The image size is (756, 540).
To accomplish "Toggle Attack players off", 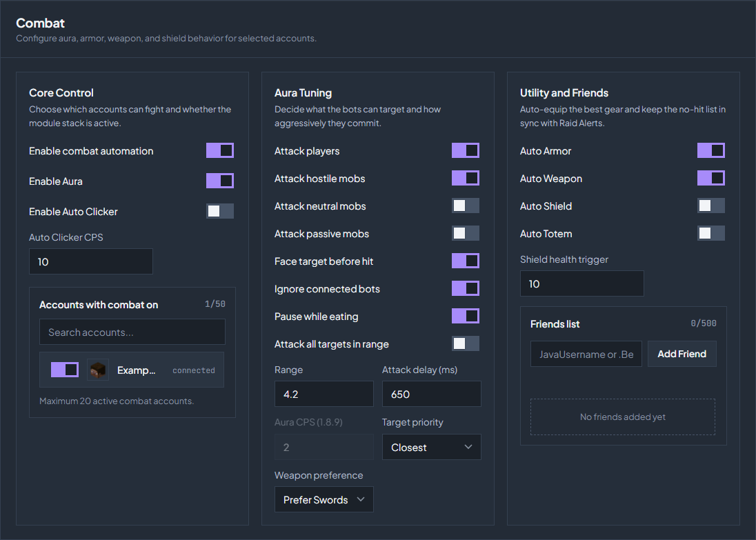I will click(466, 150).
